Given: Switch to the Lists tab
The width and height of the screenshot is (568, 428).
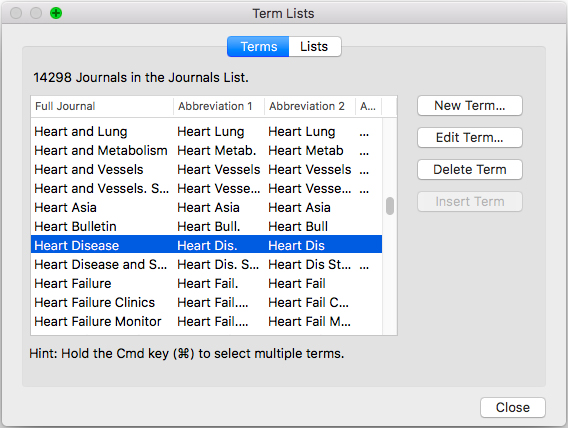Looking at the screenshot, I should 314,46.
